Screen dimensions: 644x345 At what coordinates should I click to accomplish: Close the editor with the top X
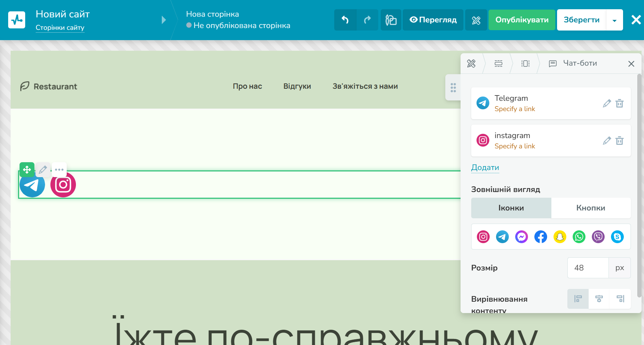point(636,20)
